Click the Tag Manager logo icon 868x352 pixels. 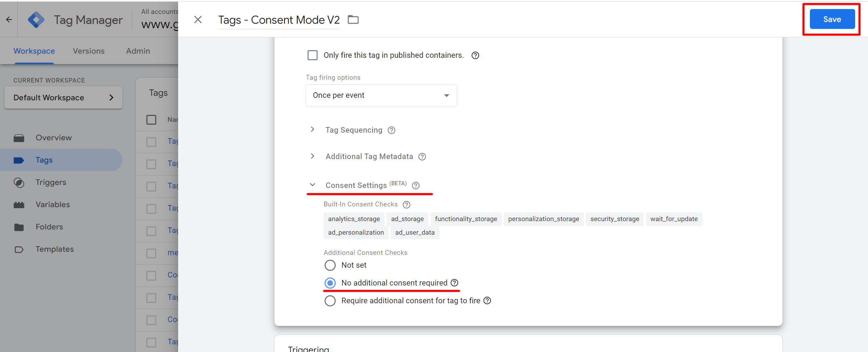(x=36, y=20)
